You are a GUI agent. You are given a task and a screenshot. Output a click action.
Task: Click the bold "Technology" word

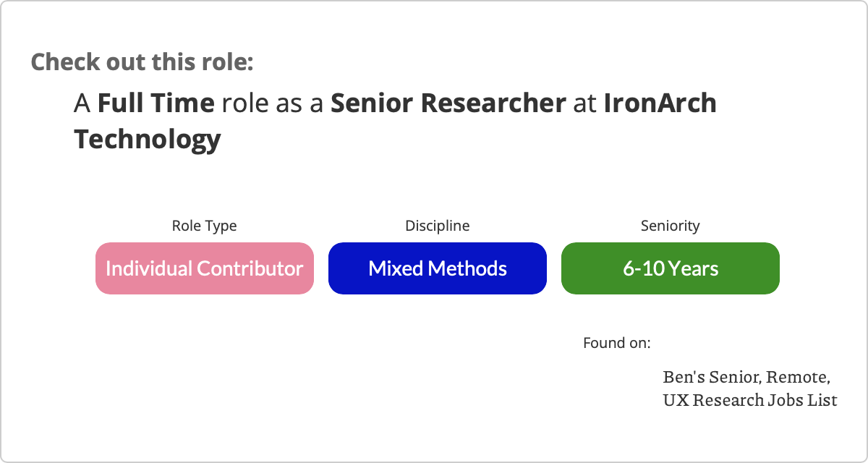148,139
